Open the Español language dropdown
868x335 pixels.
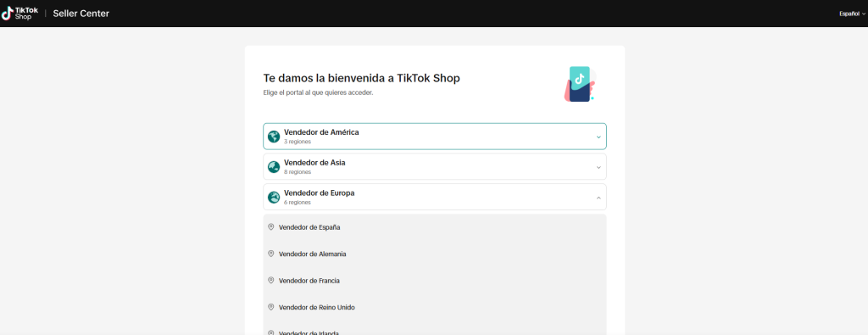point(852,14)
